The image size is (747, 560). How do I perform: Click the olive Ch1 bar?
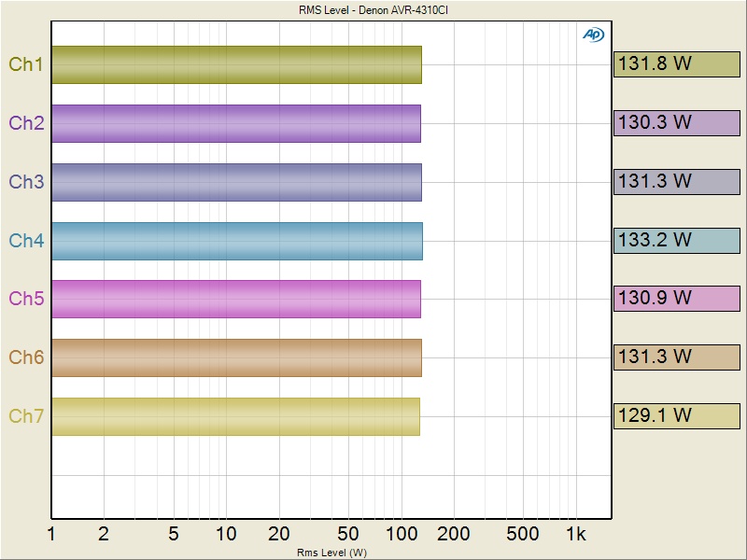tap(236, 65)
